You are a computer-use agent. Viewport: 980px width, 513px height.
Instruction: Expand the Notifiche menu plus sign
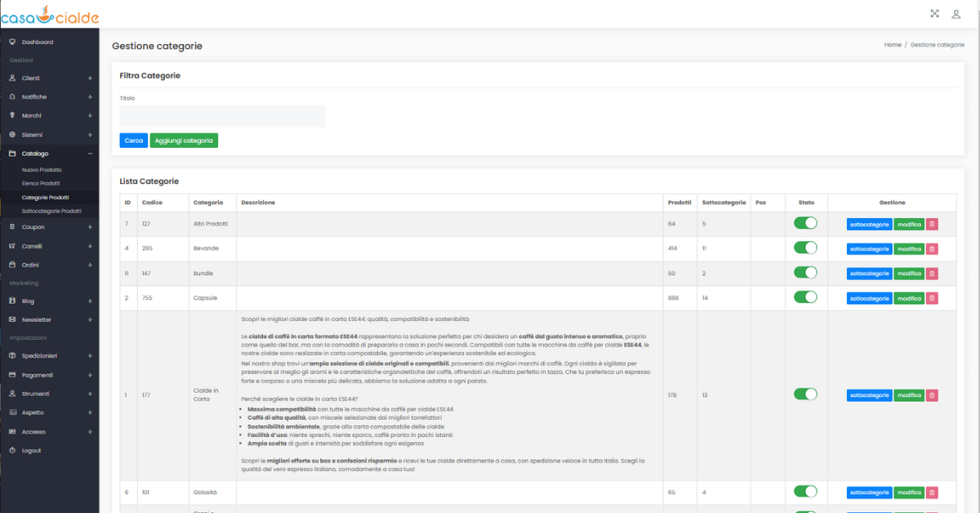pos(90,97)
